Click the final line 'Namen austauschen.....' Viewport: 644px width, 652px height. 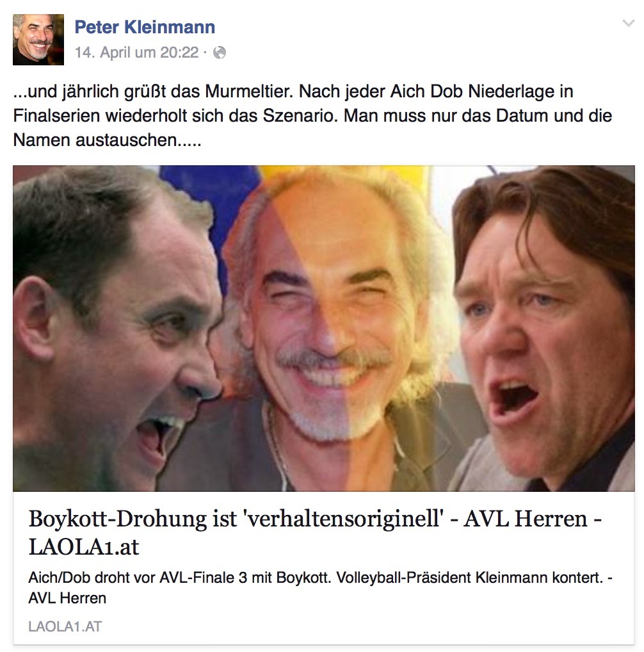pyautogui.click(x=107, y=140)
